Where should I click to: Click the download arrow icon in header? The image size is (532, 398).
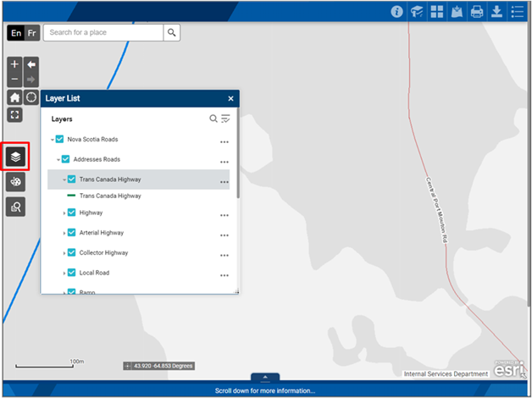[x=497, y=12]
